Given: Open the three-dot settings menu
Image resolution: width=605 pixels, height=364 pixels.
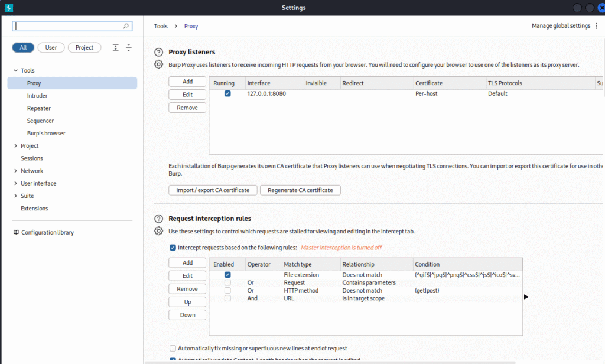Looking at the screenshot, I should [x=597, y=26].
